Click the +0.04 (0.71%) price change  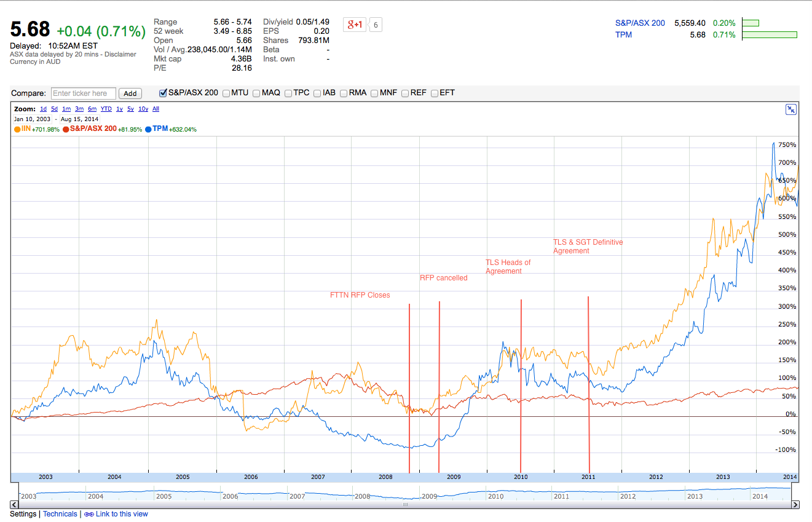click(101, 31)
